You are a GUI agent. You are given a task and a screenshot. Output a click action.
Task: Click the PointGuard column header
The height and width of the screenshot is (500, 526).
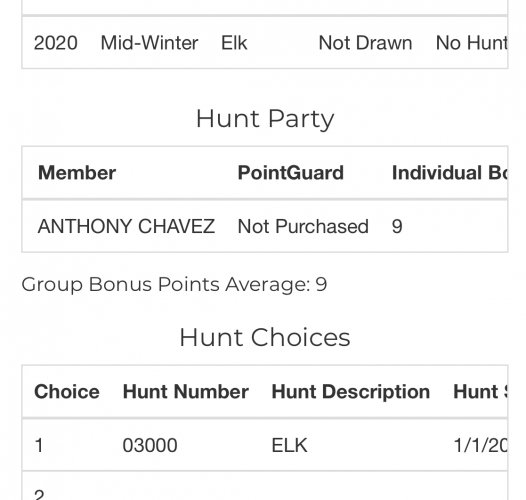pyautogui.click(x=291, y=173)
